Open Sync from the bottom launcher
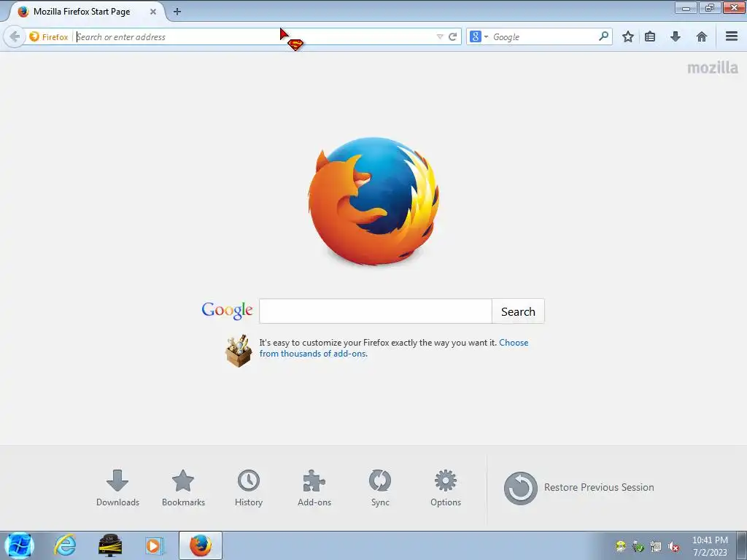This screenshot has width=747, height=560. point(380,488)
